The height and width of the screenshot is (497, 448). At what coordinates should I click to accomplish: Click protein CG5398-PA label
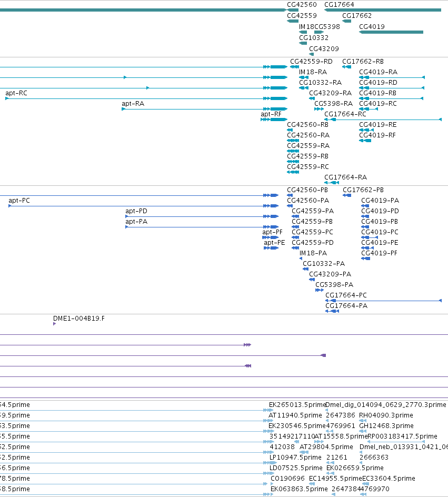pyautogui.click(x=334, y=285)
